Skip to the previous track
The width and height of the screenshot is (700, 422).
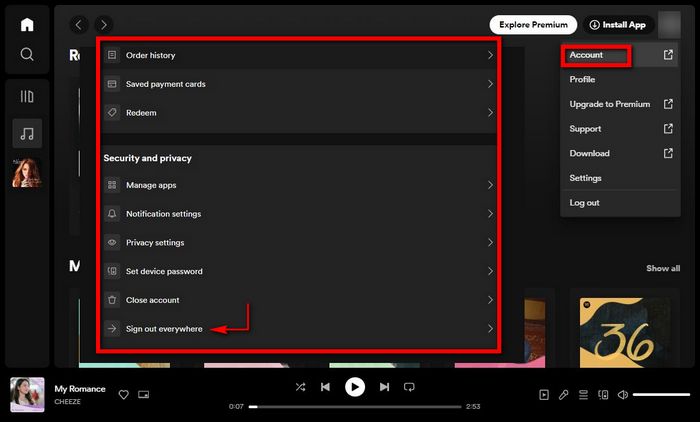[x=325, y=387]
